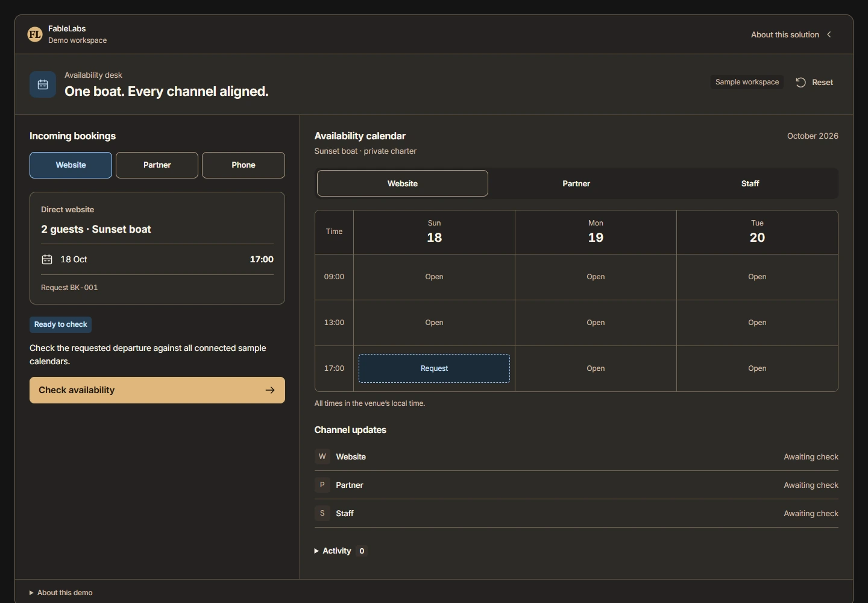Click the P Partner channel badge

322,485
